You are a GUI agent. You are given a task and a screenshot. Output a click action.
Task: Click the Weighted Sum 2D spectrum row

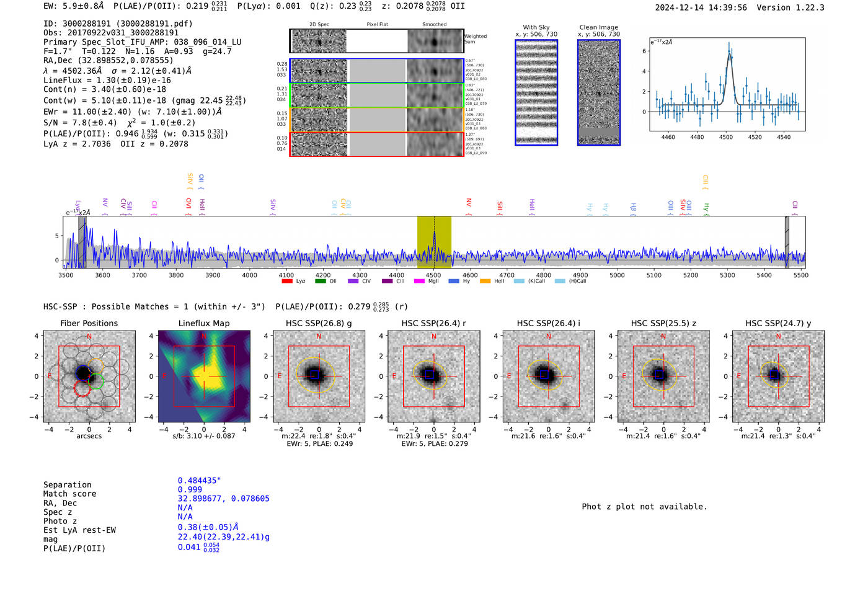(x=376, y=41)
